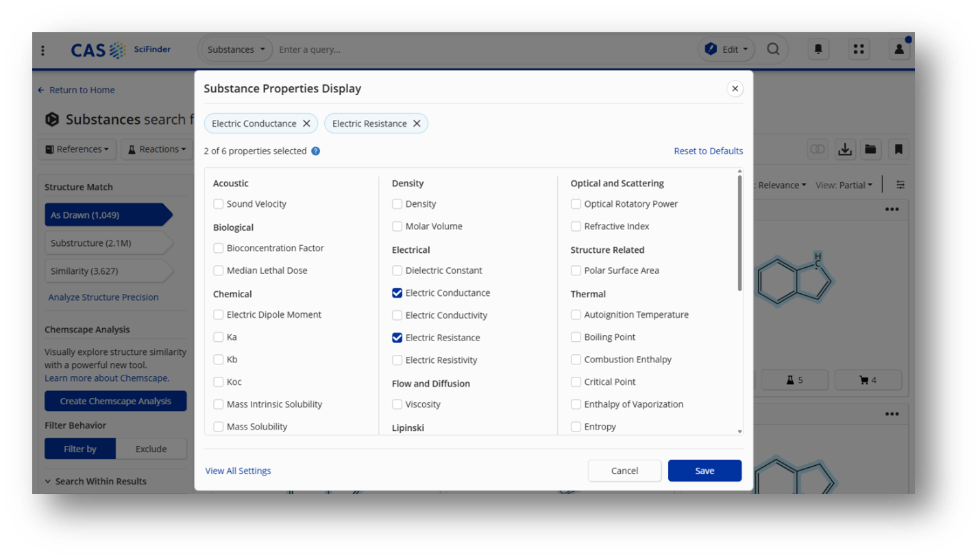Viewport: 980px width, 559px height.
Task: Select Filter by behavior
Action: tap(80, 449)
